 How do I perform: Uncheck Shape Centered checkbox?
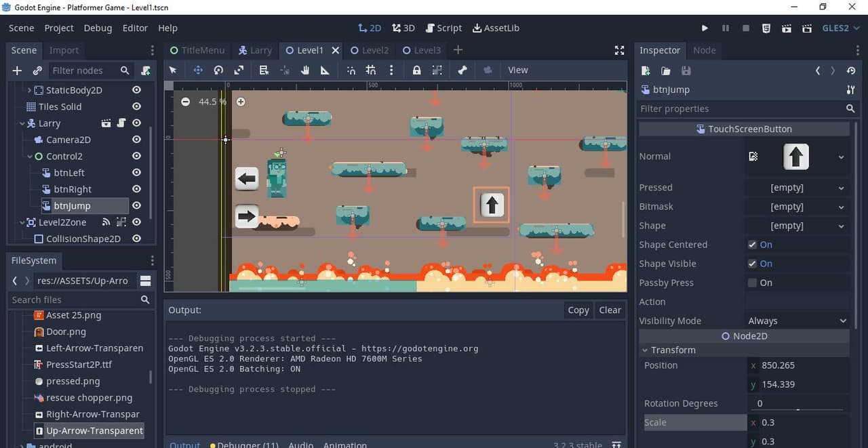click(x=752, y=245)
